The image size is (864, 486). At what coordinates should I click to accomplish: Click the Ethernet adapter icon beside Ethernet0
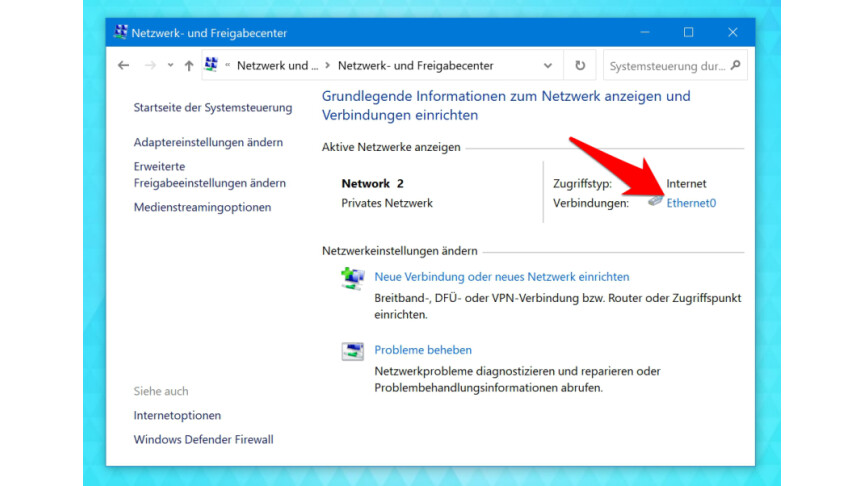click(x=655, y=201)
